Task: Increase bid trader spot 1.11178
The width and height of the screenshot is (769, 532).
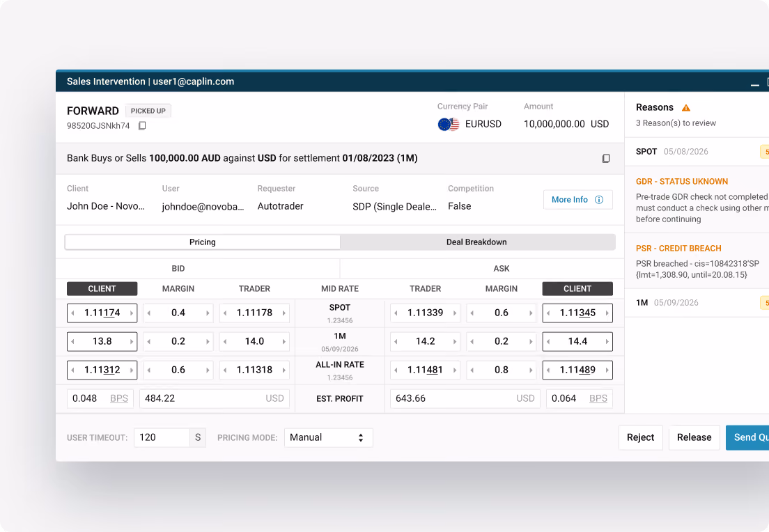Action: (284, 313)
